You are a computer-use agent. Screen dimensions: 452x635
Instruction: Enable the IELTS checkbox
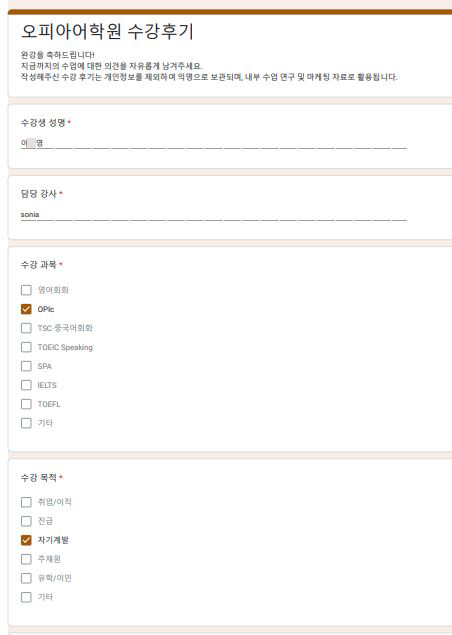(x=26, y=385)
